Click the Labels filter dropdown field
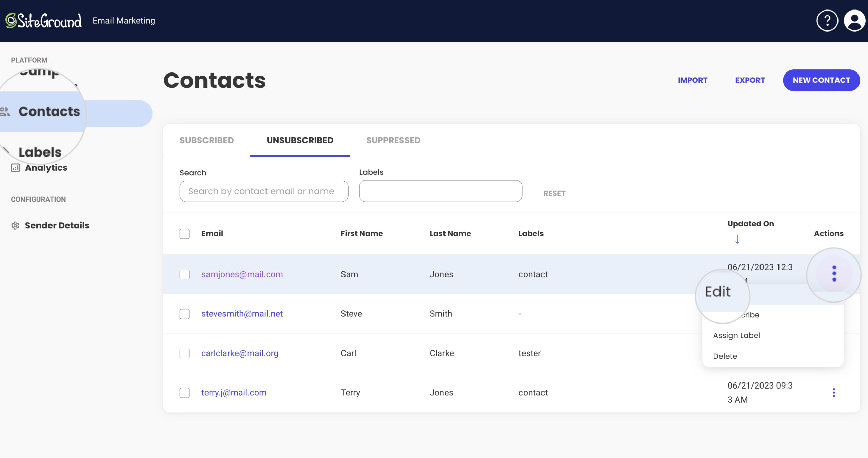This screenshot has width=868, height=458. 440,191
